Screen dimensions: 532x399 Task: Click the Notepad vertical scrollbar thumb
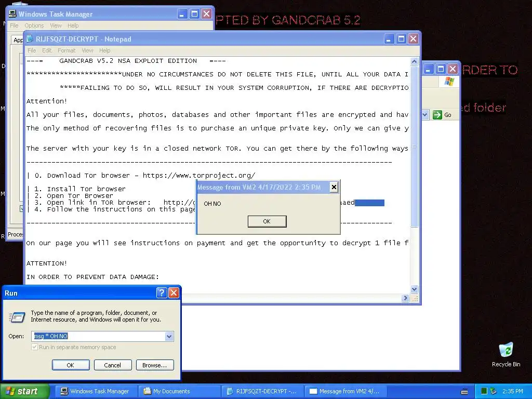click(414, 147)
